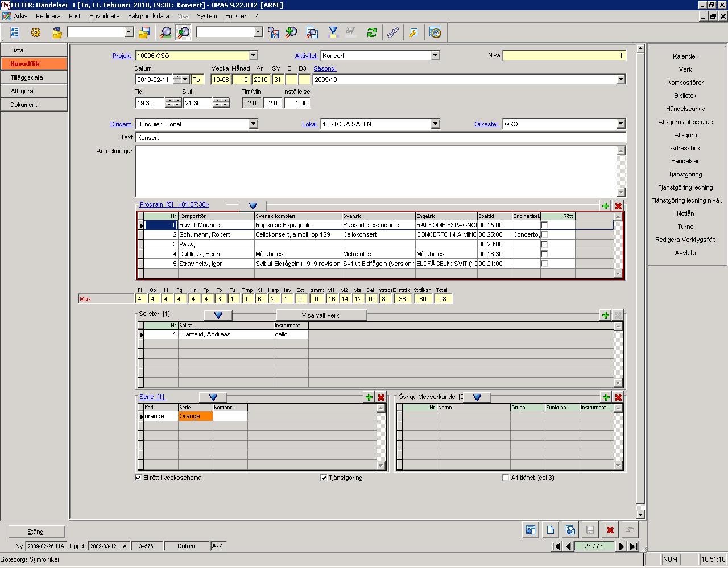
Task: Go to the next record arrow
Action: click(621, 546)
